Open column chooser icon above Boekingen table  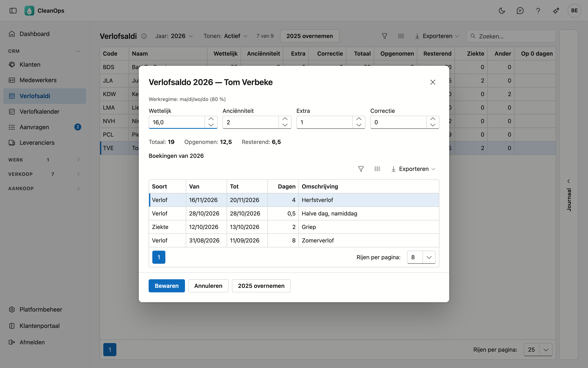pyautogui.click(x=377, y=169)
